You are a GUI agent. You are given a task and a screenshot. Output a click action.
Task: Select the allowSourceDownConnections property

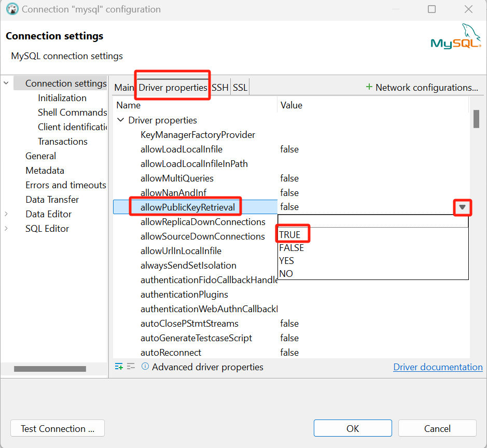click(202, 236)
